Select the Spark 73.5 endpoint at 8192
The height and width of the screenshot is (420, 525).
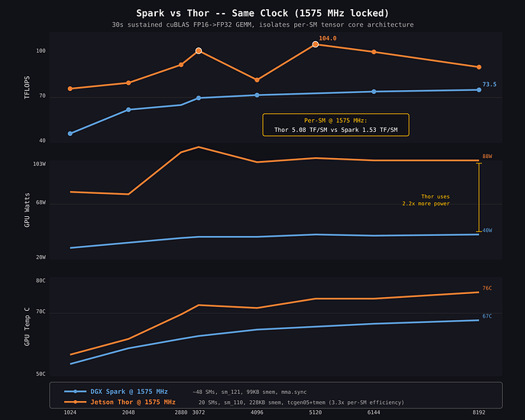pos(479,89)
